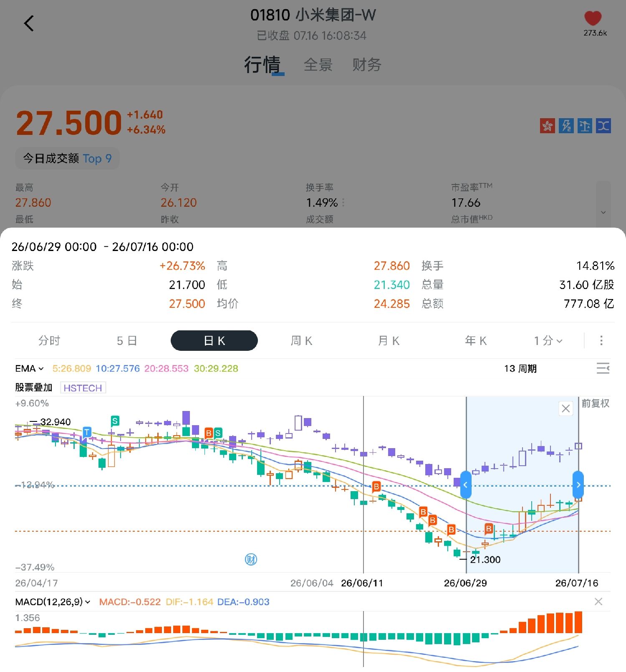Close the range selection overlay
The height and width of the screenshot is (672, 626).
click(x=565, y=408)
